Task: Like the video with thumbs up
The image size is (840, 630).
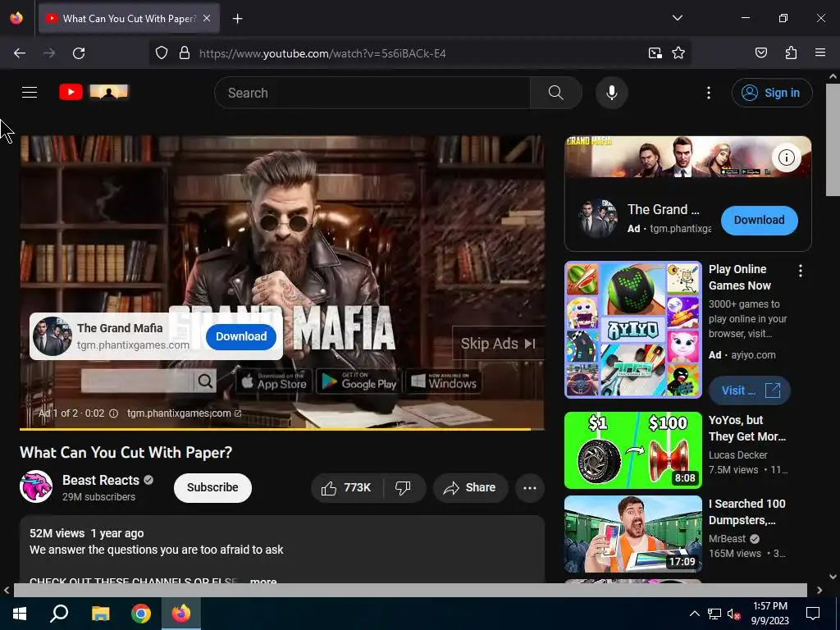Action: point(346,487)
